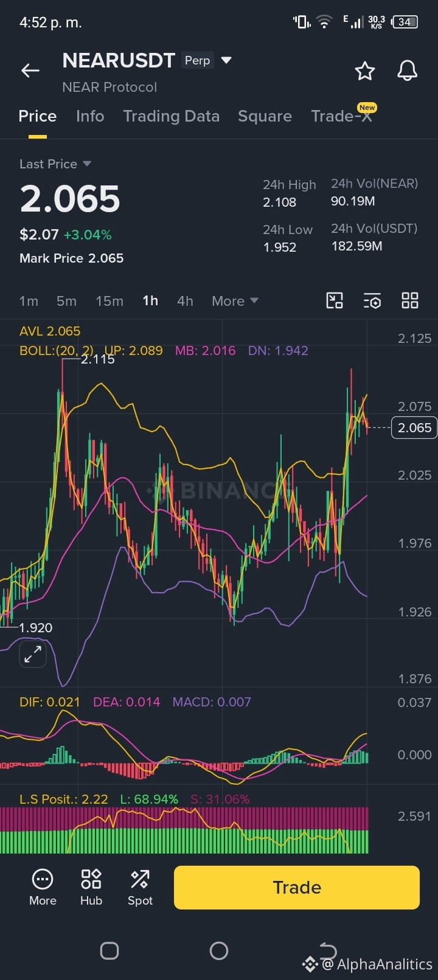
Task: Tap the current price tag 2.065 on axis
Action: coord(414,427)
